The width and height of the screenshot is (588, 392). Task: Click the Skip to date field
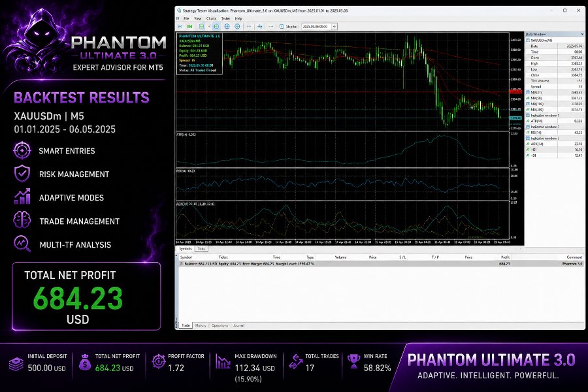click(x=316, y=26)
